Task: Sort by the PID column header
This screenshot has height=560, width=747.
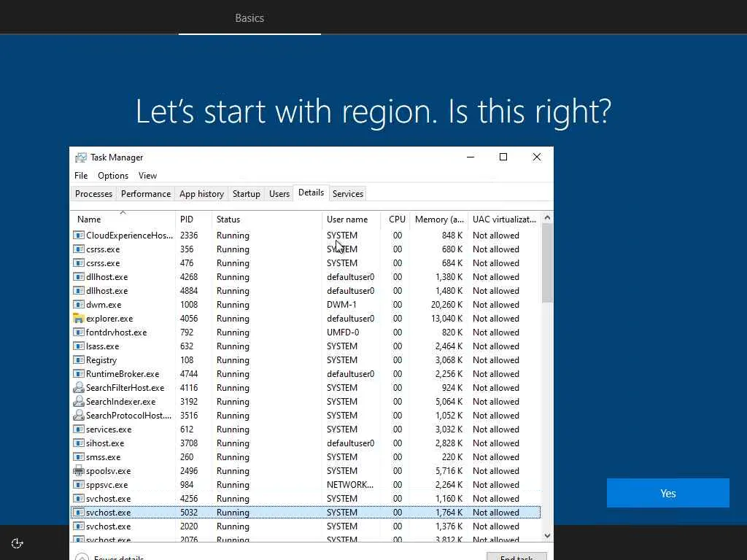Action: coord(193,219)
